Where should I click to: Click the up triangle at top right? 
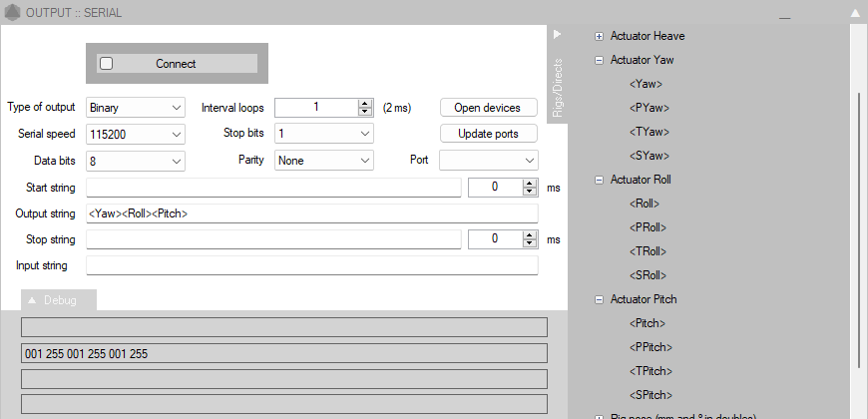855,13
